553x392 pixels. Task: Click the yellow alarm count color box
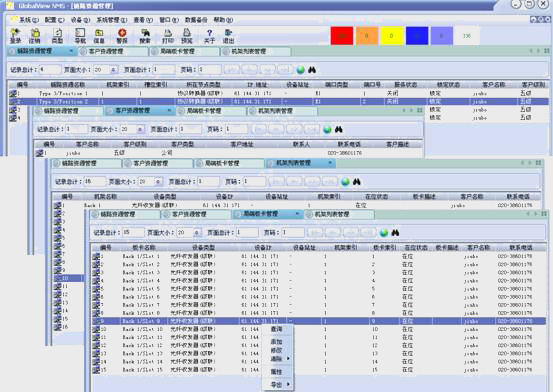(x=391, y=36)
